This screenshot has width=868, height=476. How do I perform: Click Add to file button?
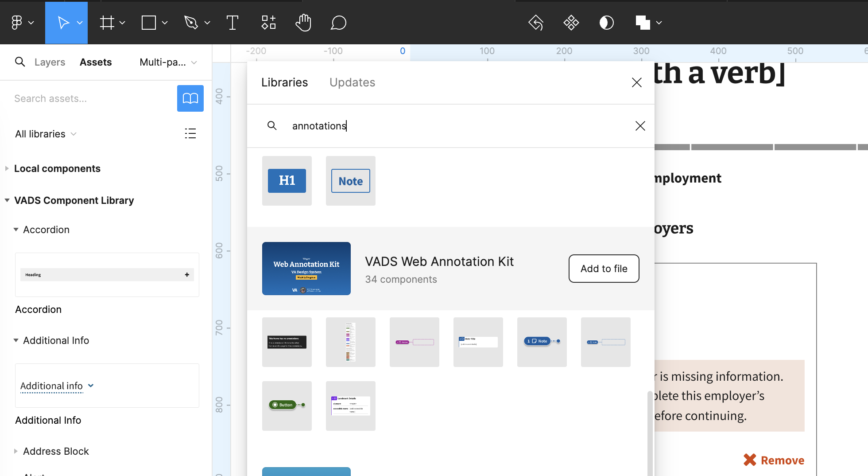coord(604,269)
